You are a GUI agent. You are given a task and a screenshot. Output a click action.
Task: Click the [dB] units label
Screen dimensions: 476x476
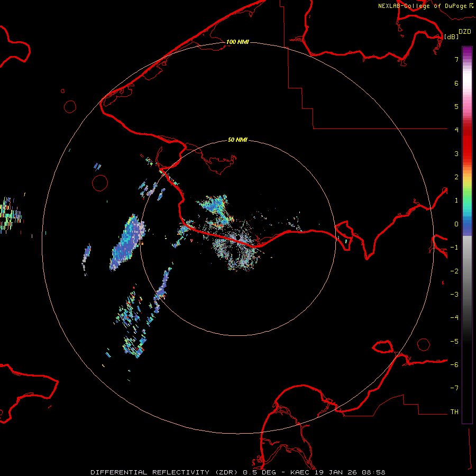click(452, 36)
